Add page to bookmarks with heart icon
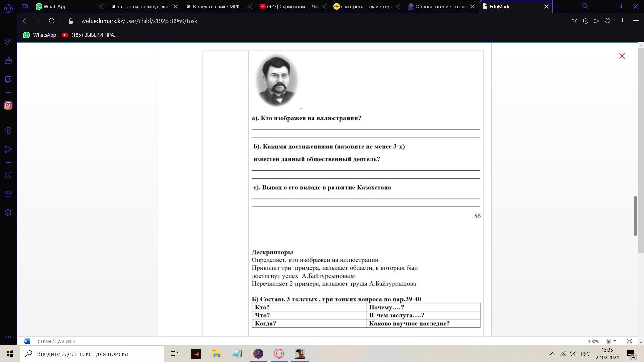 pos(607,21)
